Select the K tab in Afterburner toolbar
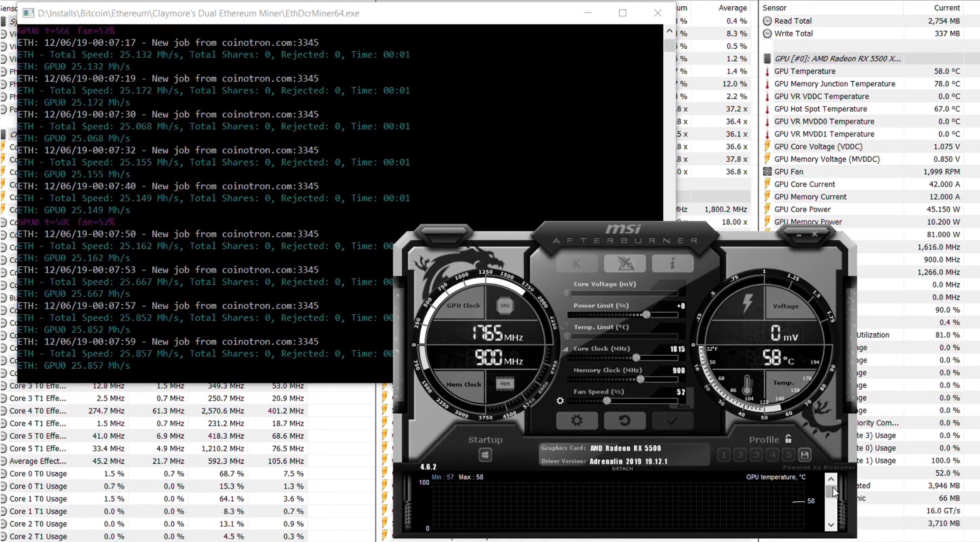The width and height of the screenshot is (980, 542). click(x=576, y=262)
